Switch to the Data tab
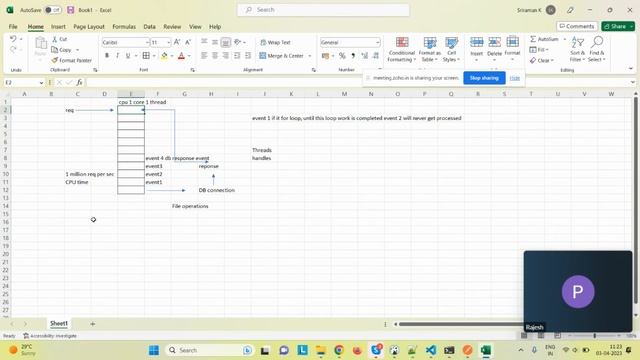The width and height of the screenshot is (640, 360). [149, 27]
